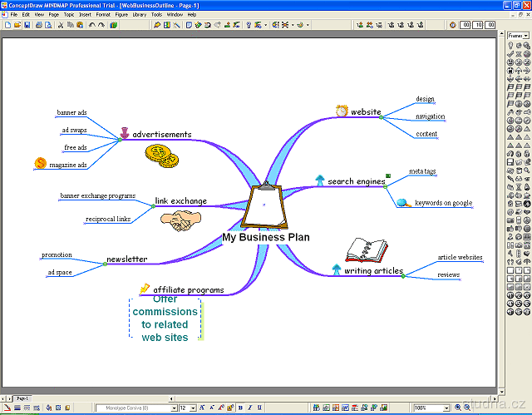Expand the Monotype Corsiva font dropdown
Viewport: 532px width, 415px height.
175,408
